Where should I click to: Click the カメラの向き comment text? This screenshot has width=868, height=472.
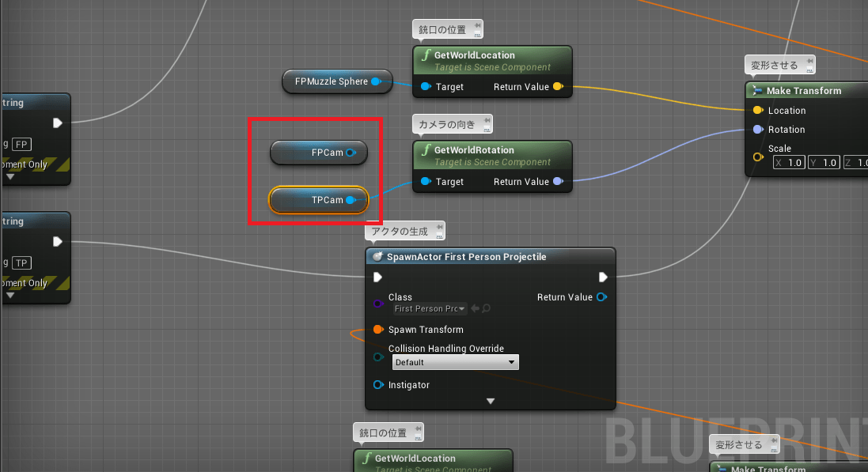pyautogui.click(x=447, y=124)
